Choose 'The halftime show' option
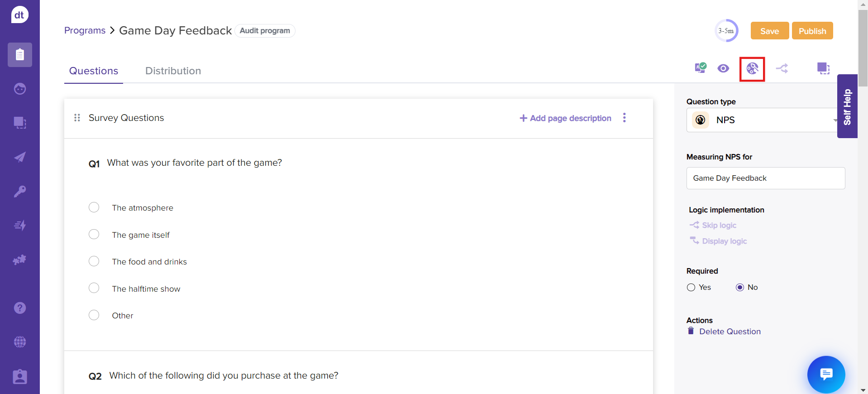The image size is (868, 394). pos(94,288)
